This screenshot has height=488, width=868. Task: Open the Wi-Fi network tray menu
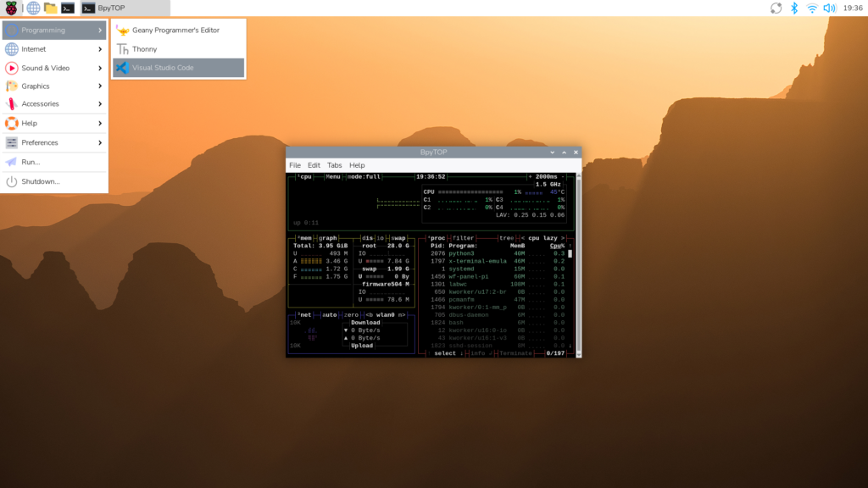811,8
